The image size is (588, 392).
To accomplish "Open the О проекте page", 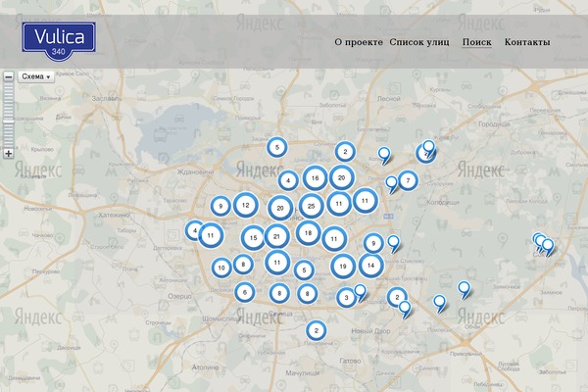I will point(359,42).
